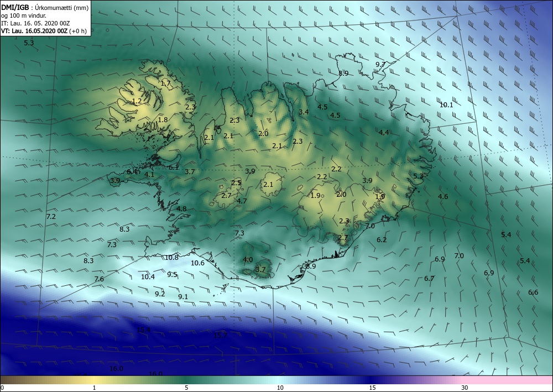Click the 6.1 map value
The width and height of the screenshot is (553, 392).
tap(174, 168)
